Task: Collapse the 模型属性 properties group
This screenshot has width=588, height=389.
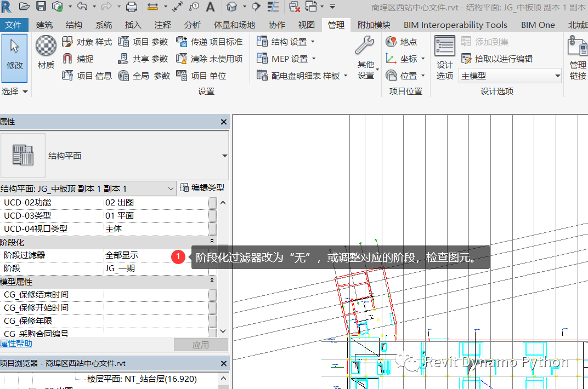Action: coord(212,281)
